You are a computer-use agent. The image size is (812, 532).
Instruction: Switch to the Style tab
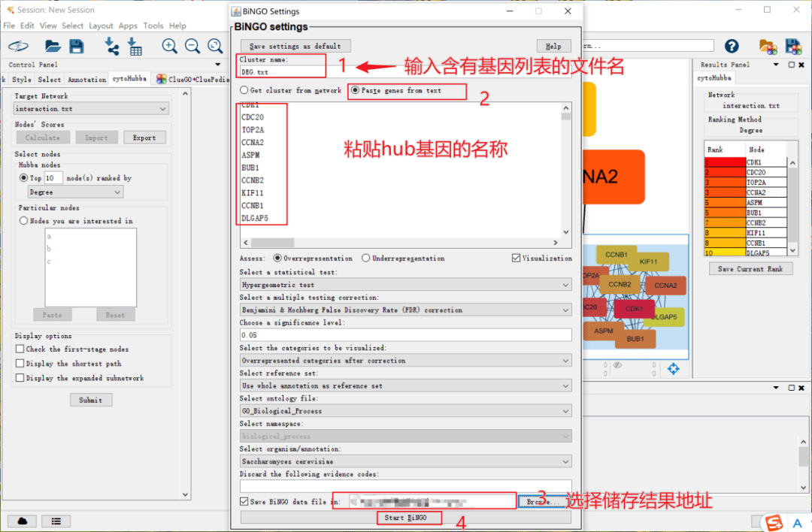tap(22, 79)
